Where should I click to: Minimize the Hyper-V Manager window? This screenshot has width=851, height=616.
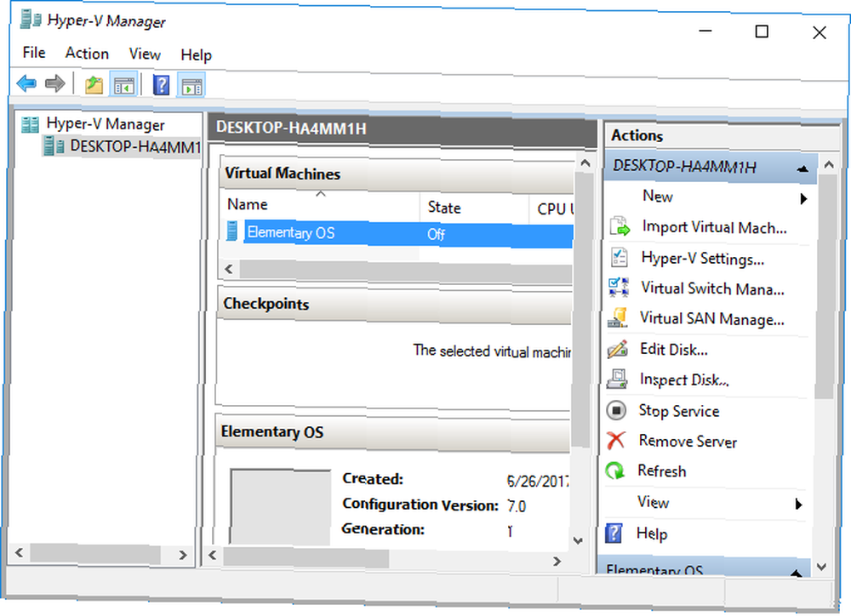tap(705, 31)
